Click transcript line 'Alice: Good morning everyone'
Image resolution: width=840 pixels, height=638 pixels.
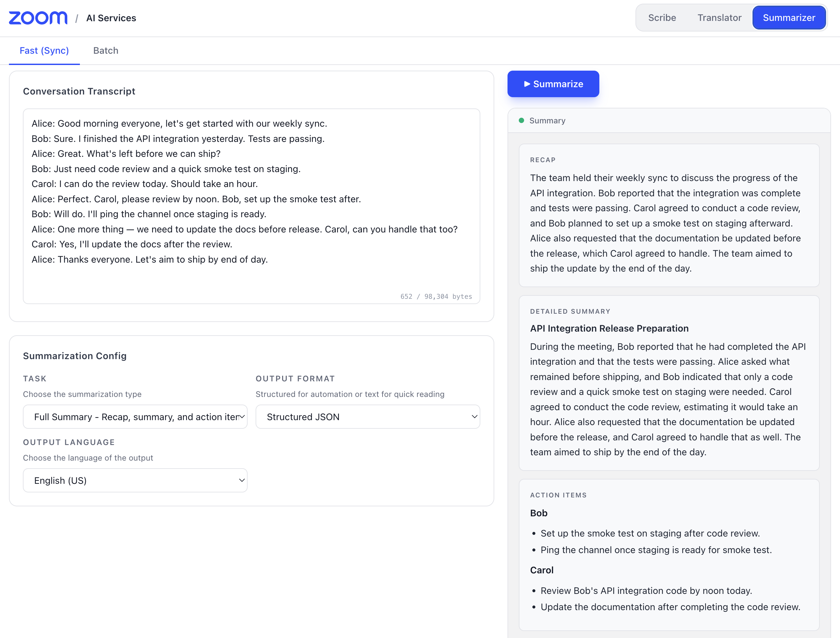pyautogui.click(x=179, y=123)
